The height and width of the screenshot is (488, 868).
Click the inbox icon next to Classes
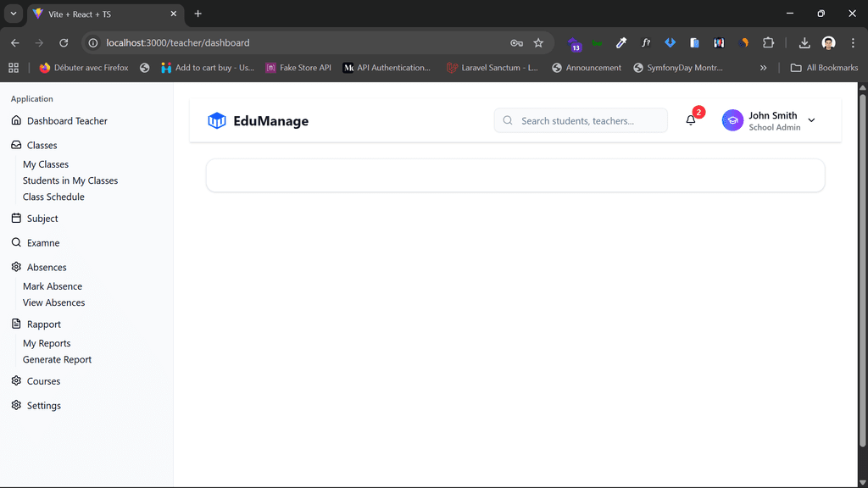(x=16, y=144)
